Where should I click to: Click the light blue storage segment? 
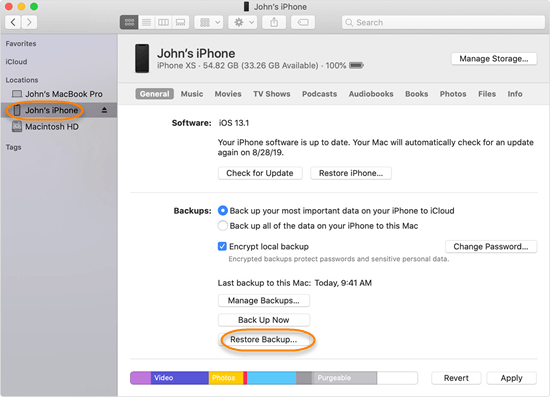[271, 378]
